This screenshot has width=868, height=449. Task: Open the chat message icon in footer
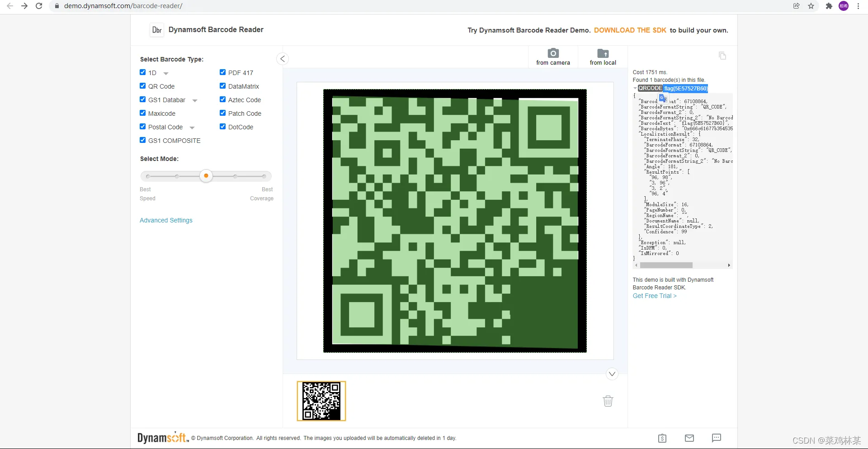pos(717,438)
